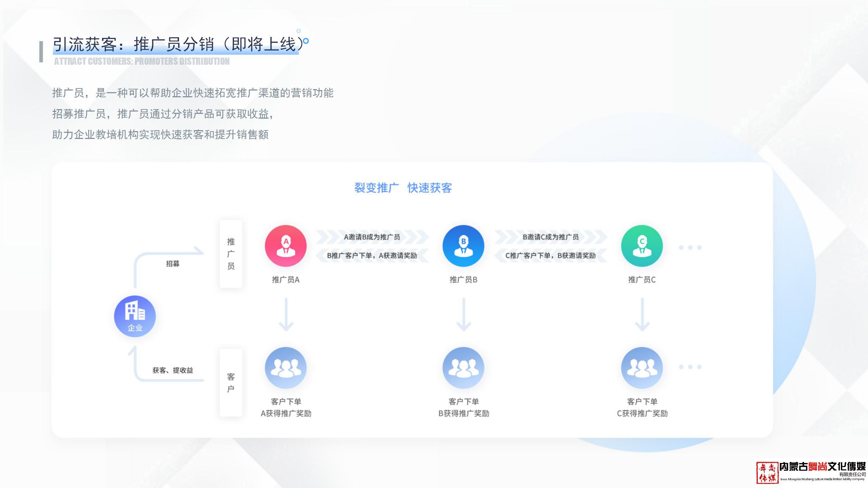Select the customer group icon below Promoter C
The height and width of the screenshot is (488, 868).
[x=642, y=368]
